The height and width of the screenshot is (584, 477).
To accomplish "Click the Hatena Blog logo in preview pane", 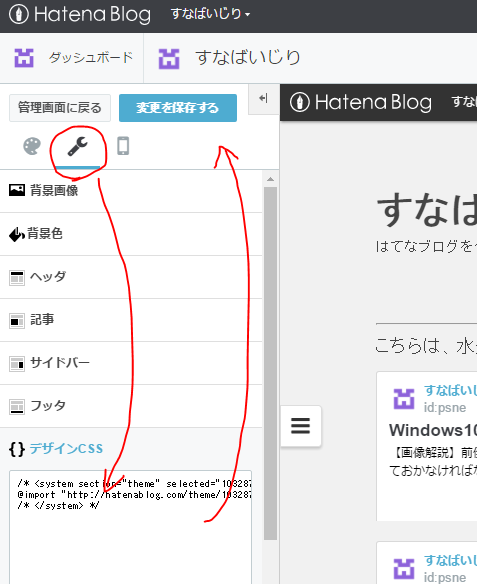I will click(x=360, y=102).
